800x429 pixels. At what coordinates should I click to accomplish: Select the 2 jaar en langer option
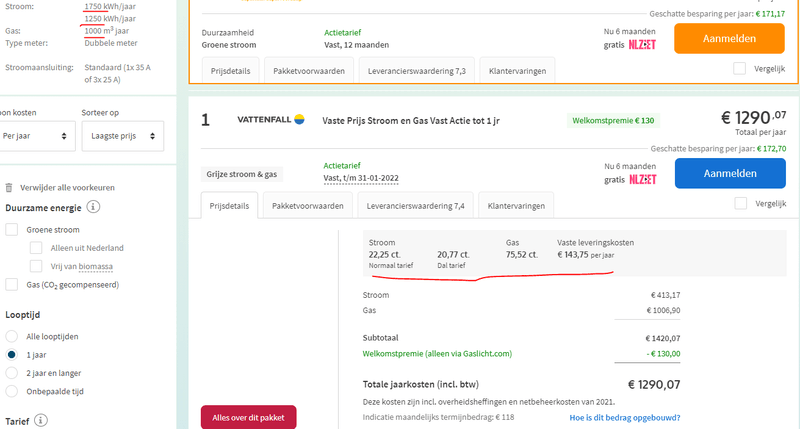point(11,373)
